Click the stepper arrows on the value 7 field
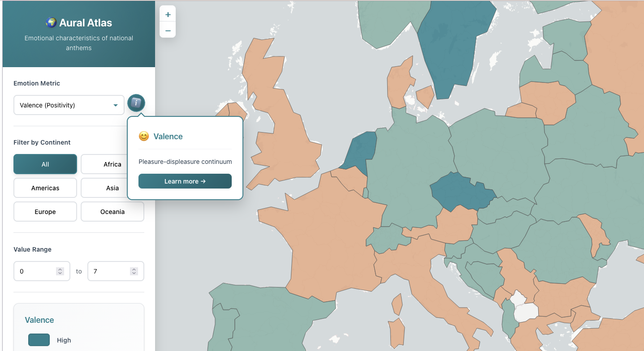This screenshot has width=644, height=351. [x=133, y=271]
